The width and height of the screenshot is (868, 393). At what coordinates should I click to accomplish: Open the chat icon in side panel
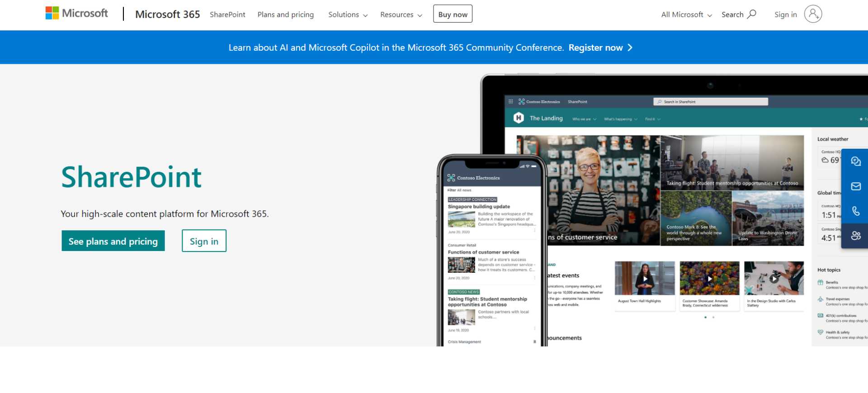pyautogui.click(x=855, y=161)
